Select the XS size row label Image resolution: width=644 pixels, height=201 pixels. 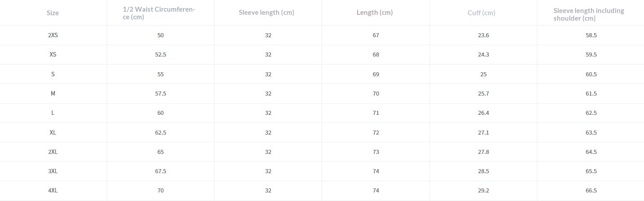(x=53, y=55)
